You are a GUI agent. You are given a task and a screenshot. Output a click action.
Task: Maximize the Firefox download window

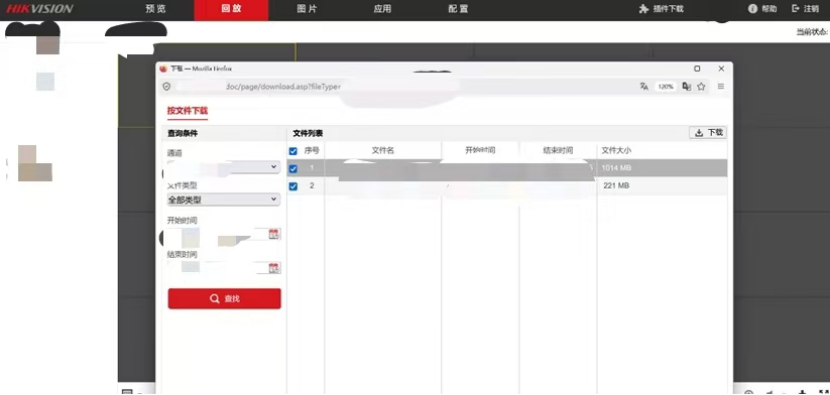(697, 69)
